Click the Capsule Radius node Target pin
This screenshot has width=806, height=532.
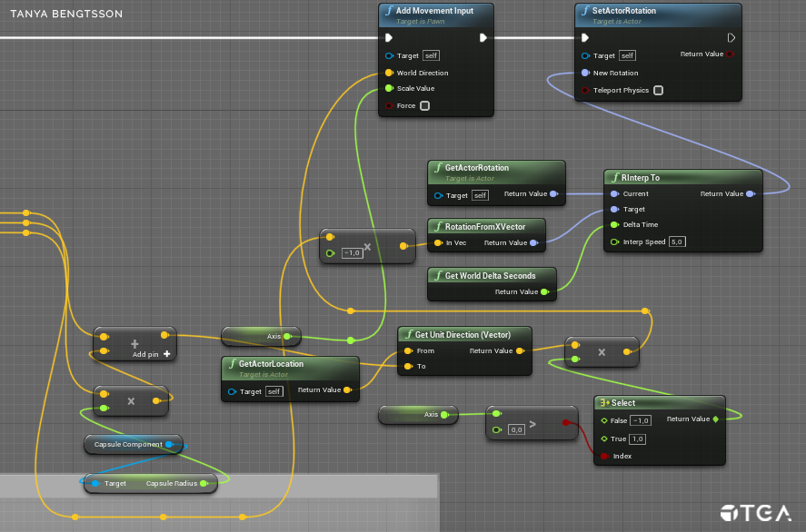[x=95, y=483]
